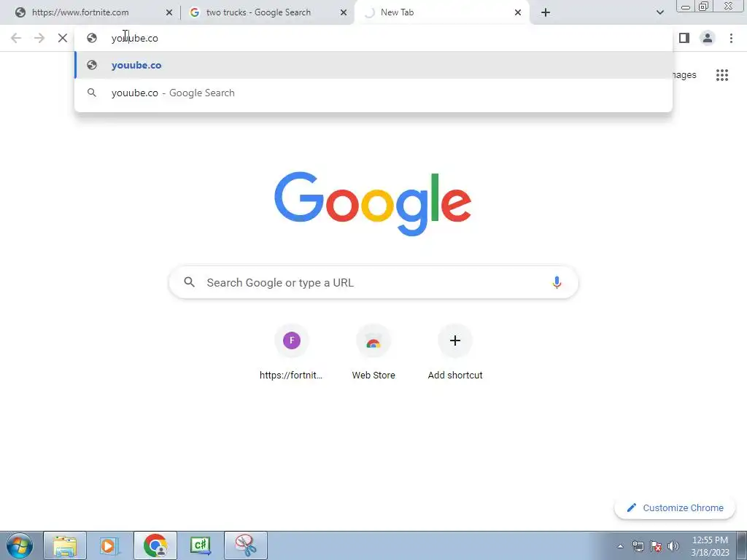This screenshot has height=560, width=747.
Task: Open Windows Explorer from taskbar
Action: 65,545
